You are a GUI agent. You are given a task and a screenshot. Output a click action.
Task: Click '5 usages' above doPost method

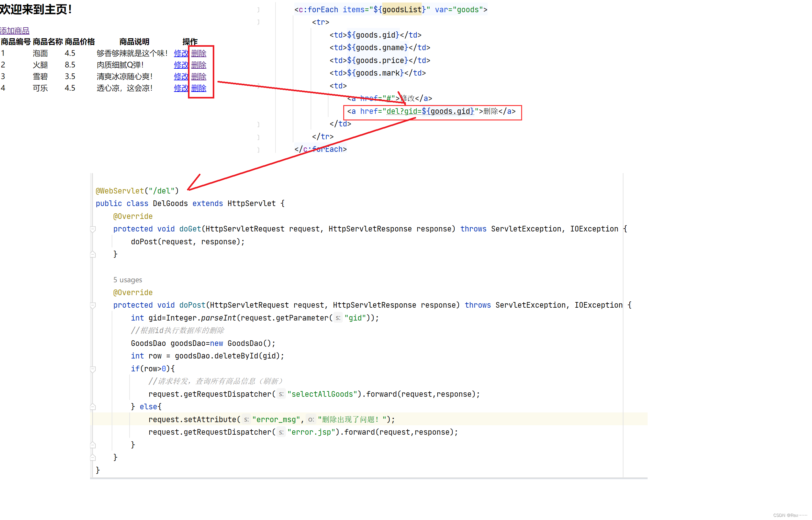[127, 279]
